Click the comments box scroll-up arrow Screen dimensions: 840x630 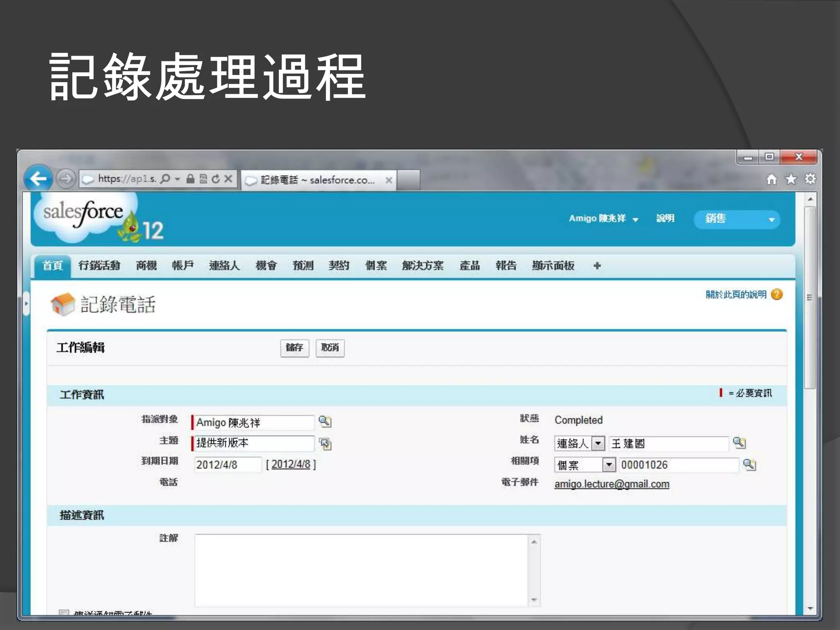534,542
